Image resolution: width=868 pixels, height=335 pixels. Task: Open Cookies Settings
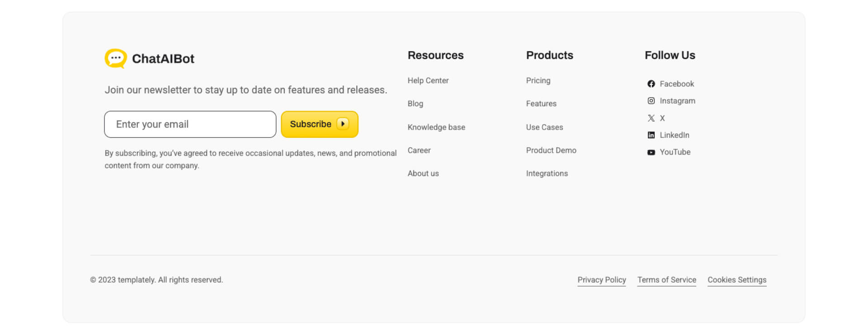coord(737,280)
